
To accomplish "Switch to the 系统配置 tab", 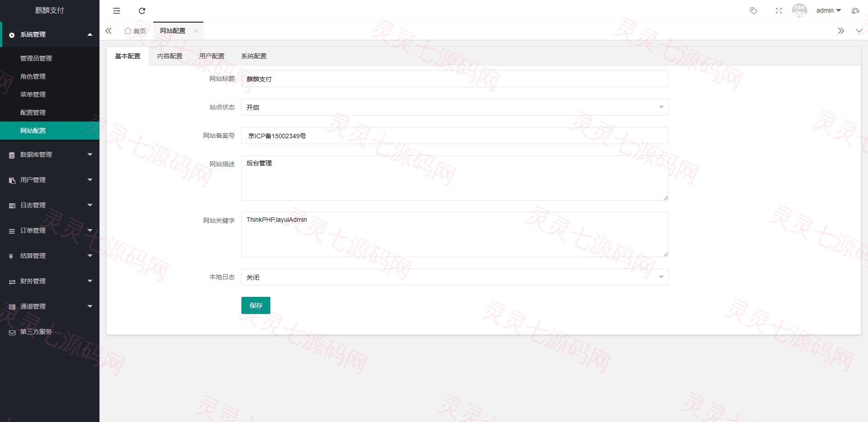I will coord(254,56).
